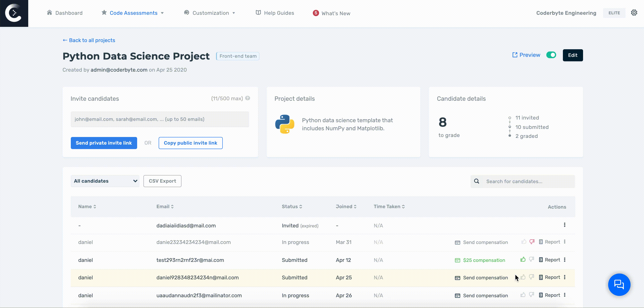Open more actions for daniel928348234234n@mail.com
The width and height of the screenshot is (644, 308).
pyautogui.click(x=564, y=277)
